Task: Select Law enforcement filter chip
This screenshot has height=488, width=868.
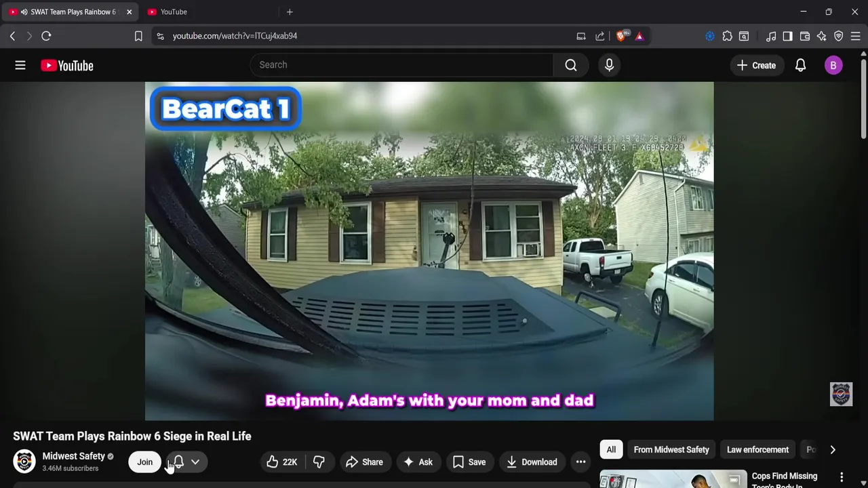Action: click(757, 449)
